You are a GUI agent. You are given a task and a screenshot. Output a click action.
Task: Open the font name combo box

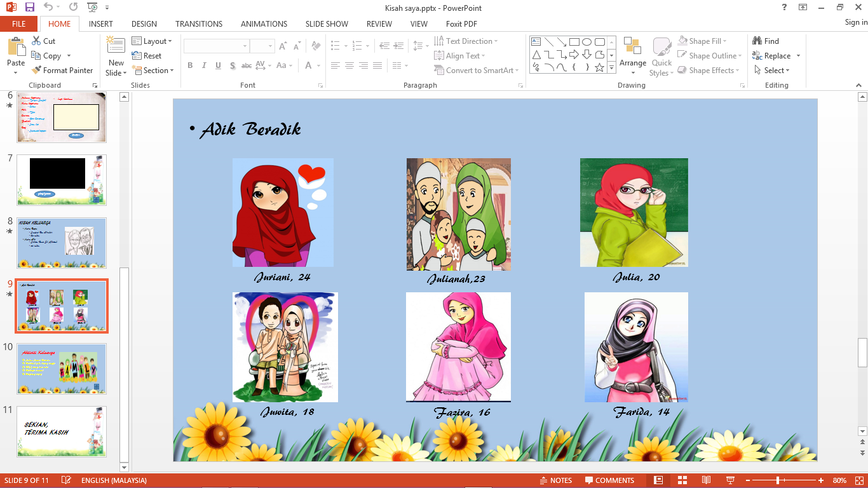(216, 46)
